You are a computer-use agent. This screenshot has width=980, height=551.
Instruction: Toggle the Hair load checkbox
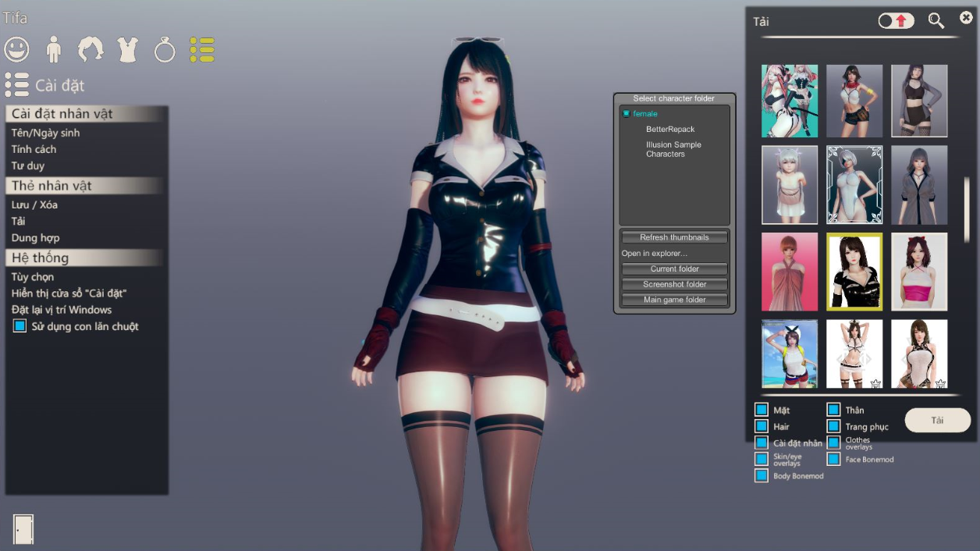[x=762, y=426]
